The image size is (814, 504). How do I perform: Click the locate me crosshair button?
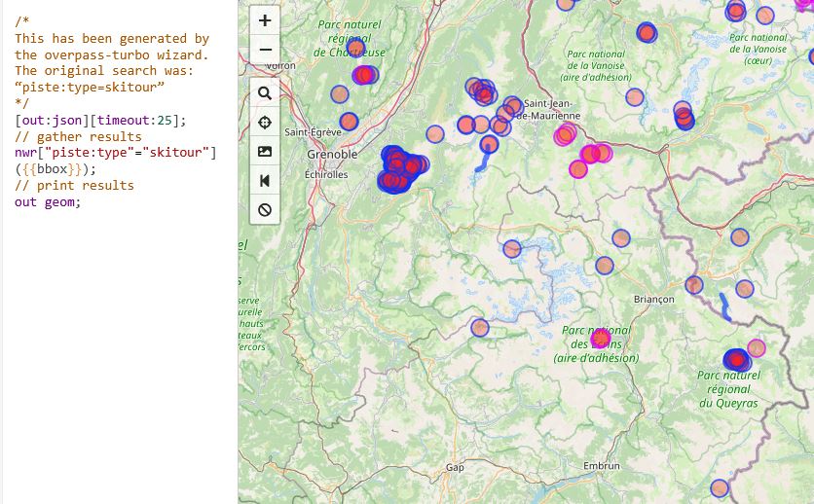(x=265, y=123)
